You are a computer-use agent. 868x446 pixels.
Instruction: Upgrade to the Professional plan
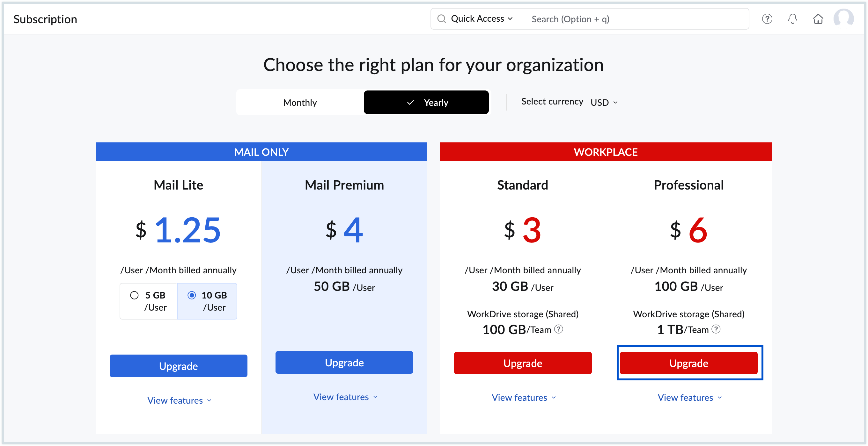pyautogui.click(x=689, y=363)
